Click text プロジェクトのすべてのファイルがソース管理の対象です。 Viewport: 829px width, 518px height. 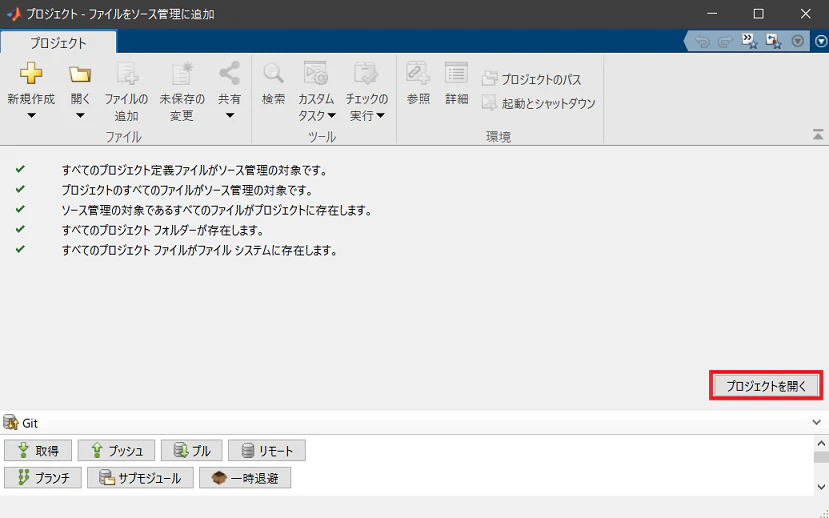pos(188,190)
